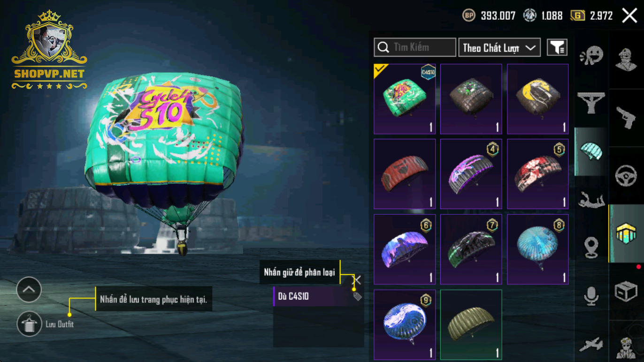
Task: Select the highlighted yellow-green inventory tab
Action: (626, 233)
